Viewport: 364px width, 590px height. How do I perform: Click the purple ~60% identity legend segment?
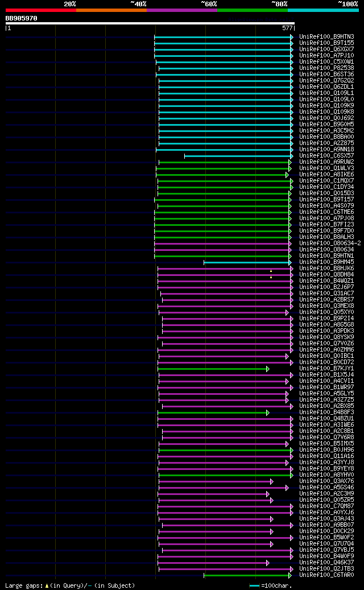click(x=182, y=10)
